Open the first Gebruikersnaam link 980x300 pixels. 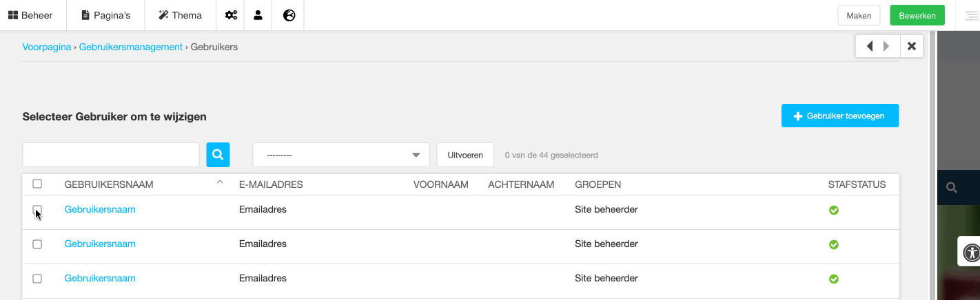[x=100, y=209]
